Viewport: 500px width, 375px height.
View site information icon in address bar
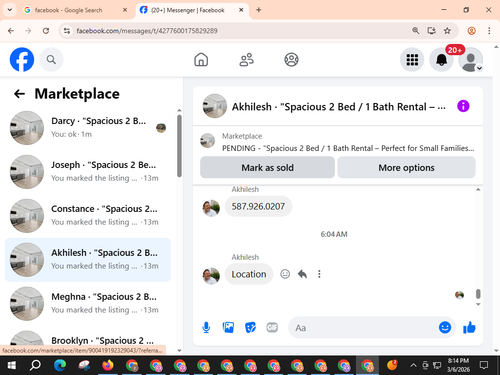67,31
